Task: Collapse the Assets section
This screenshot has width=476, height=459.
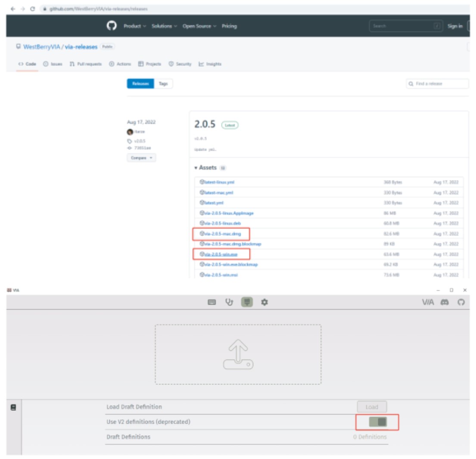Action: (205, 167)
